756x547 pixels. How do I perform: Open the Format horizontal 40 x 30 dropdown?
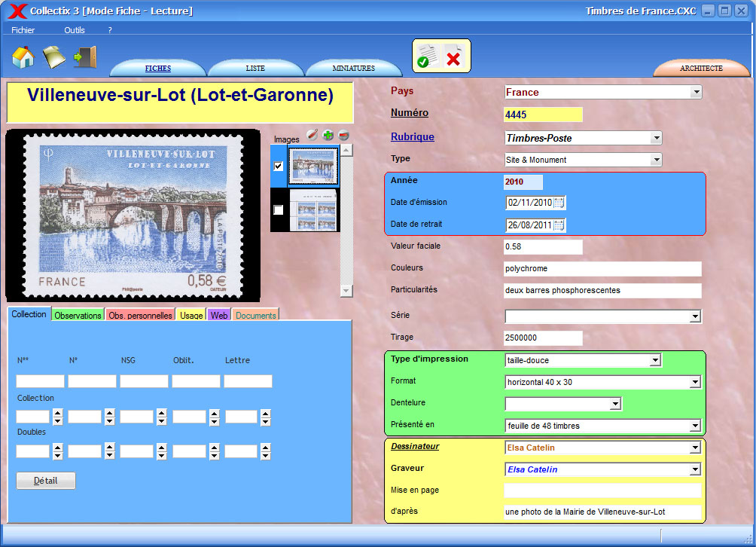tap(695, 382)
